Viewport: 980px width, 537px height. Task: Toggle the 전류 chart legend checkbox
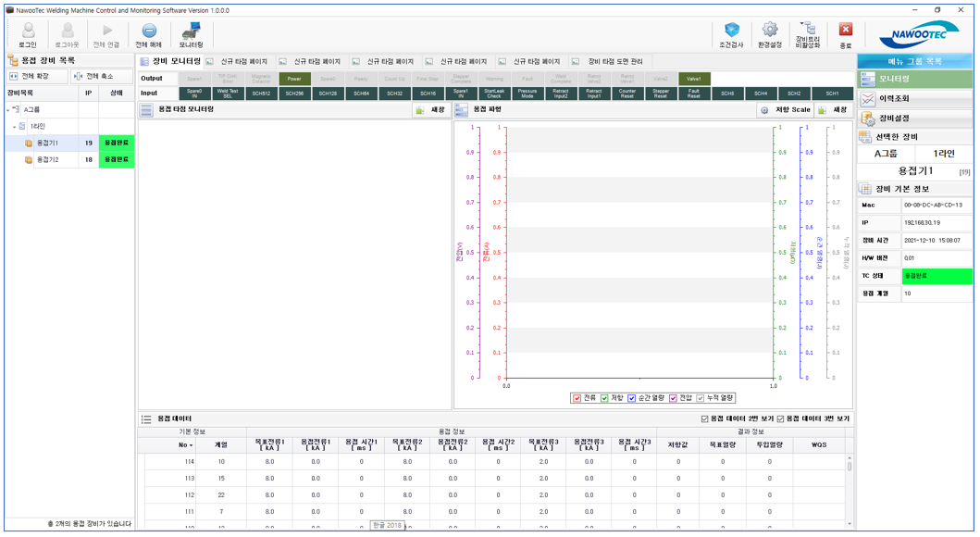[x=577, y=398]
